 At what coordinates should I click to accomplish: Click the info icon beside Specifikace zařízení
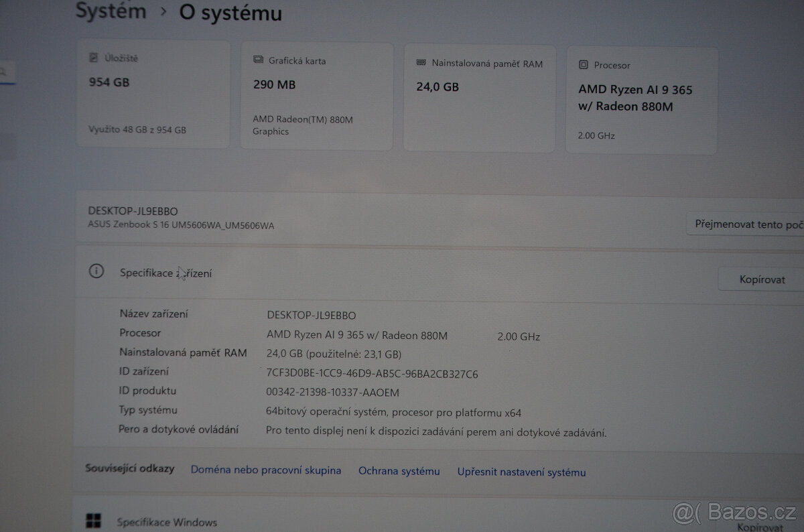pyautogui.click(x=96, y=271)
